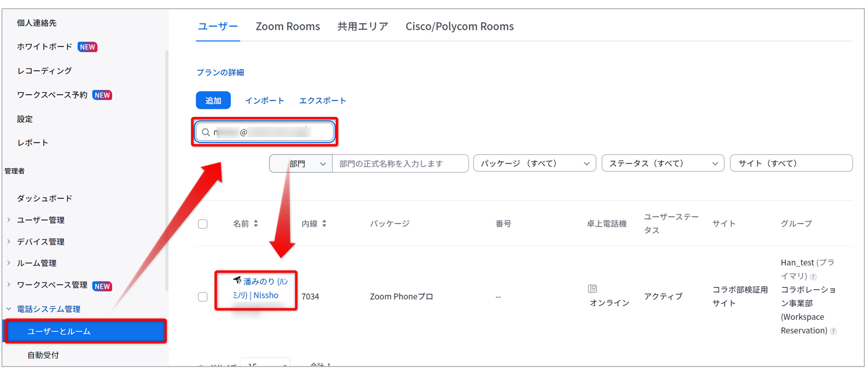Click Han_test (プライマリ) group text

coord(807,269)
